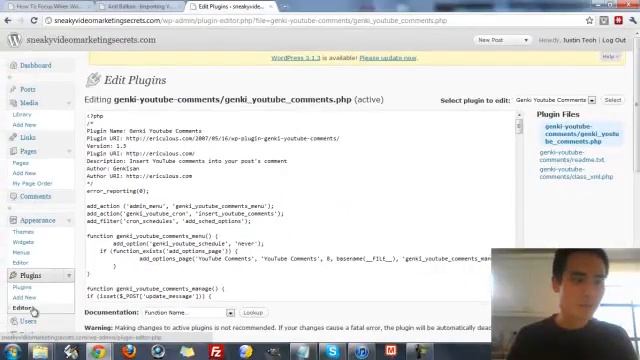
Task: Click the New Post button
Action: 491,40
